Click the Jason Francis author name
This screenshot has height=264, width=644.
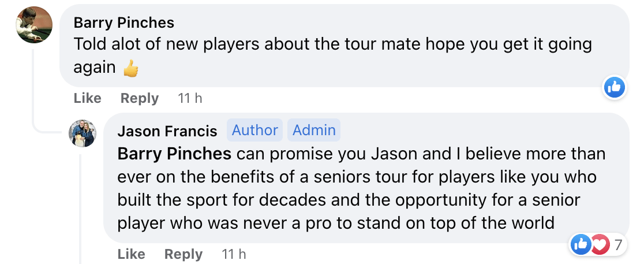coord(167,131)
